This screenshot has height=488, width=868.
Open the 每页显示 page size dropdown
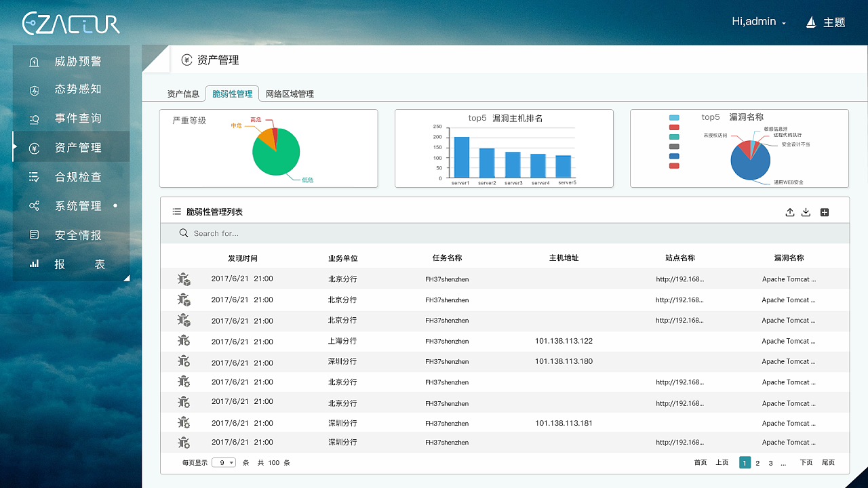(x=224, y=462)
